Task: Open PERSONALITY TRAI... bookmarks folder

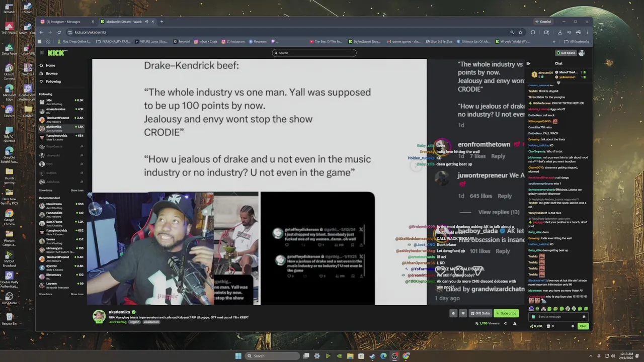Action: pos(113,42)
